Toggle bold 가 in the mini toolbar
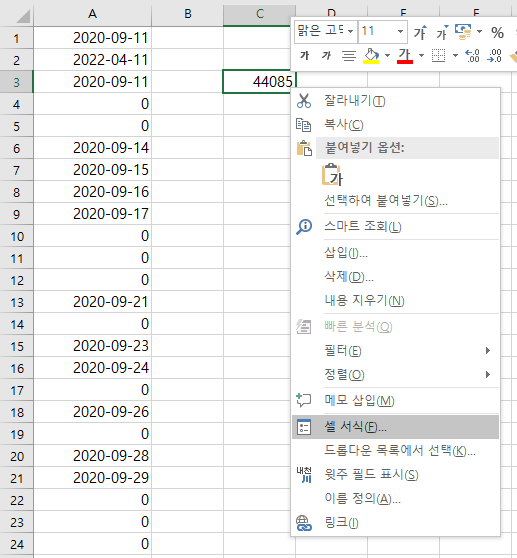This screenshot has width=517, height=558. 305,56
